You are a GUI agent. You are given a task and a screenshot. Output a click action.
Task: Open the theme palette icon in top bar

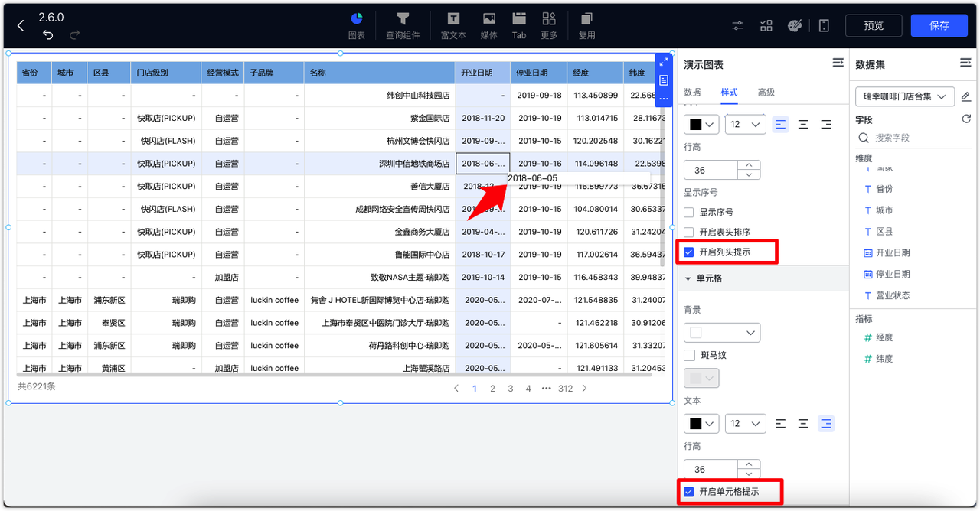coord(795,25)
